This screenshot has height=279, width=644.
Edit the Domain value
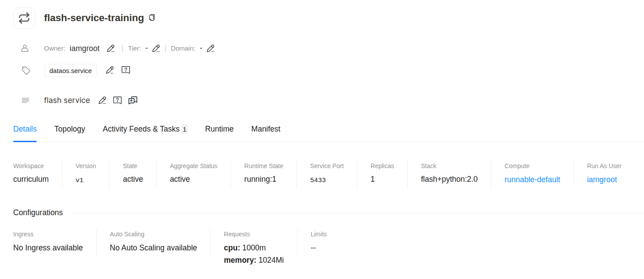211,48
